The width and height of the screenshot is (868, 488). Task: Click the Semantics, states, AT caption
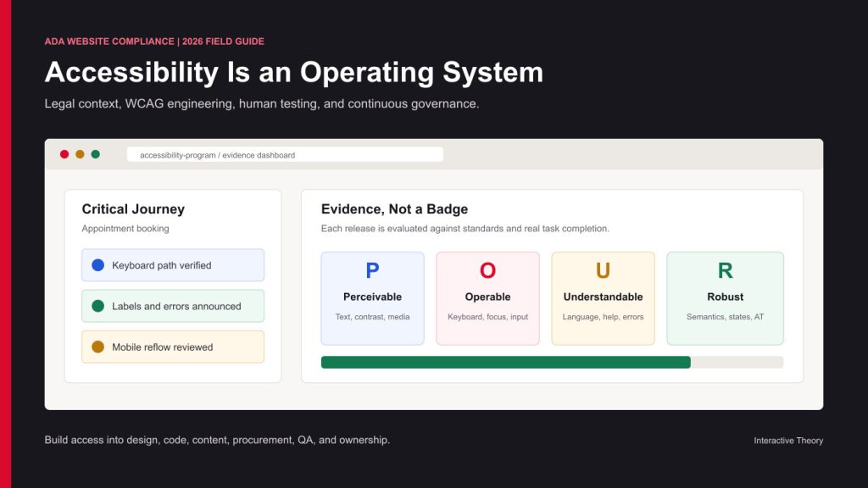726,317
